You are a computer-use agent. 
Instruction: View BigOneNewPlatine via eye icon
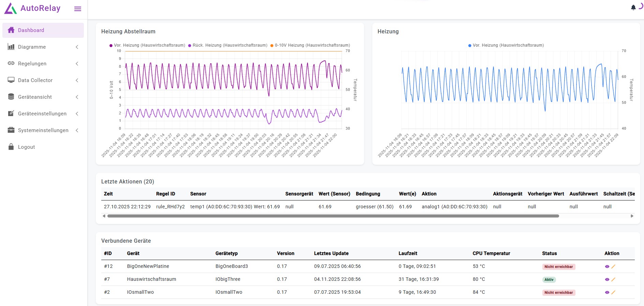[x=607, y=267]
